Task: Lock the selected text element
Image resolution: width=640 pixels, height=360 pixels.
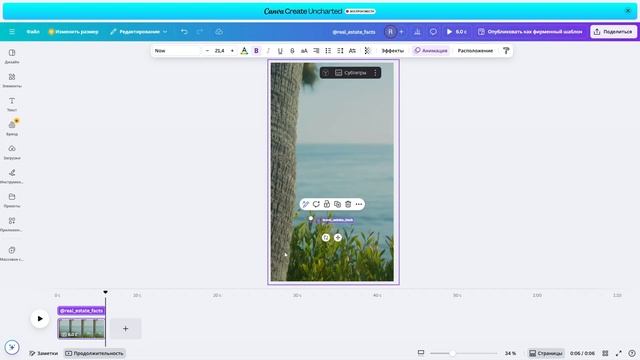Action: (327, 204)
